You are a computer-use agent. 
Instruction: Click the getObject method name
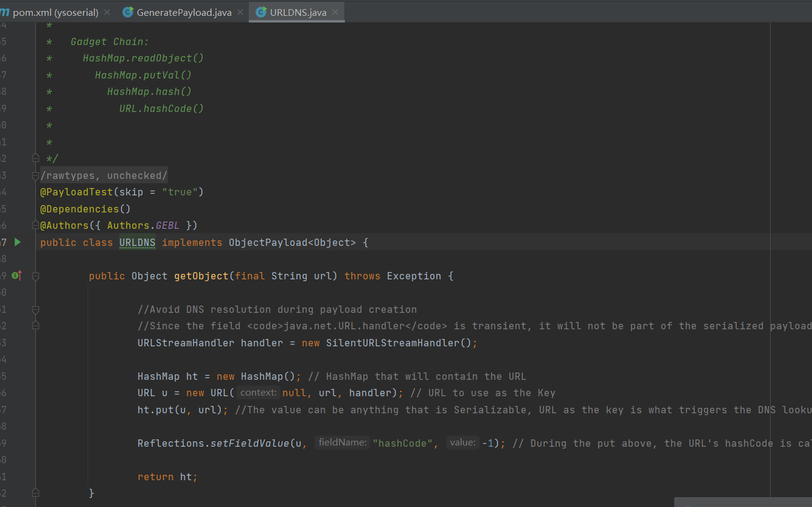[201, 276]
